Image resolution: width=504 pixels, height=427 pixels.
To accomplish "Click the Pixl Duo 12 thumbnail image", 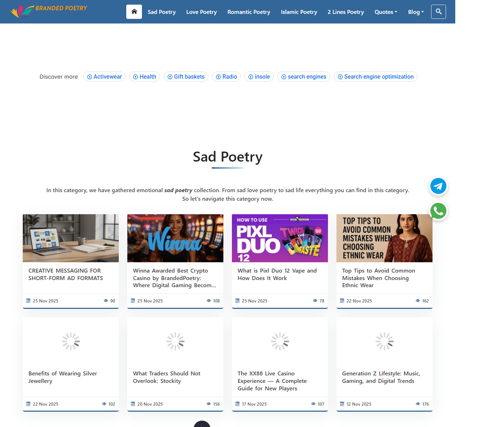I will (280, 238).
